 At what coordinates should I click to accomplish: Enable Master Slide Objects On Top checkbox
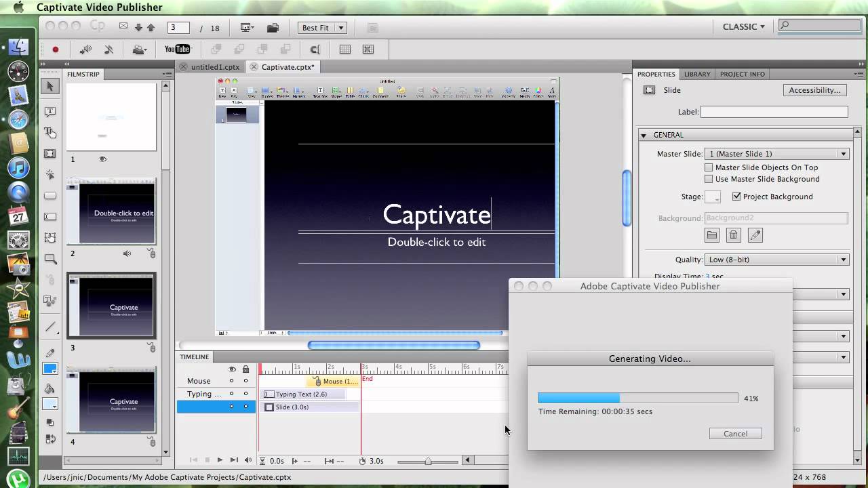(709, 167)
